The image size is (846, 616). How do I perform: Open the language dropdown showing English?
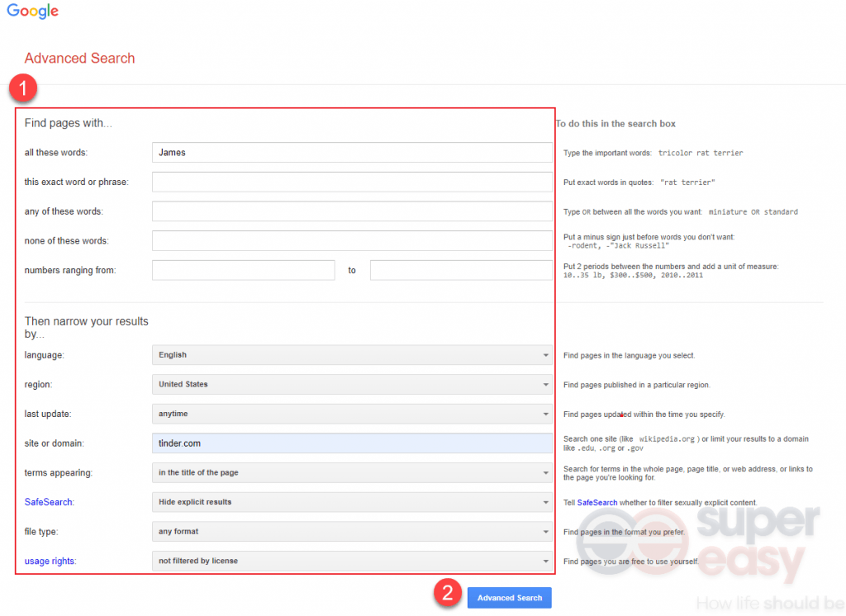tap(352, 355)
